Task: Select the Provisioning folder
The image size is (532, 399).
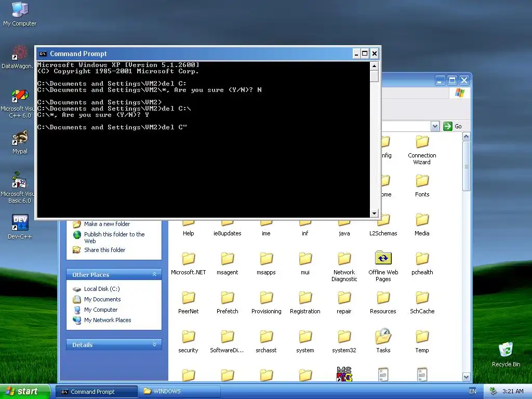Action: (x=267, y=303)
